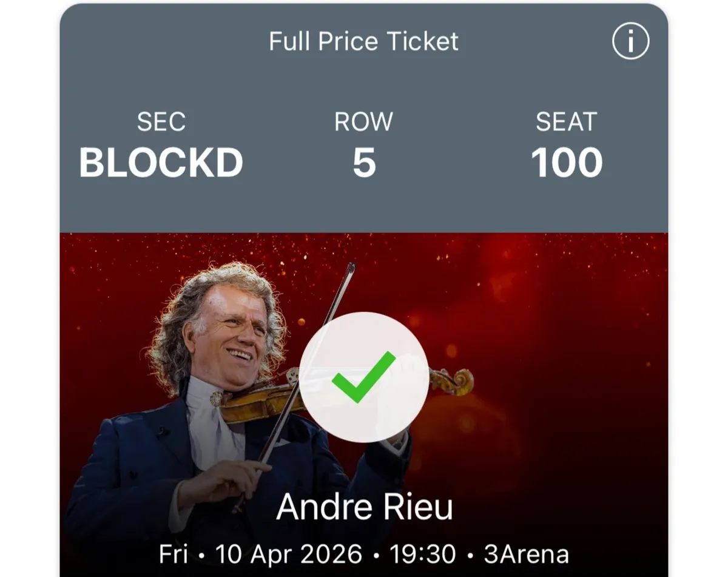Select the SEC BLOCKD label

click(161, 146)
